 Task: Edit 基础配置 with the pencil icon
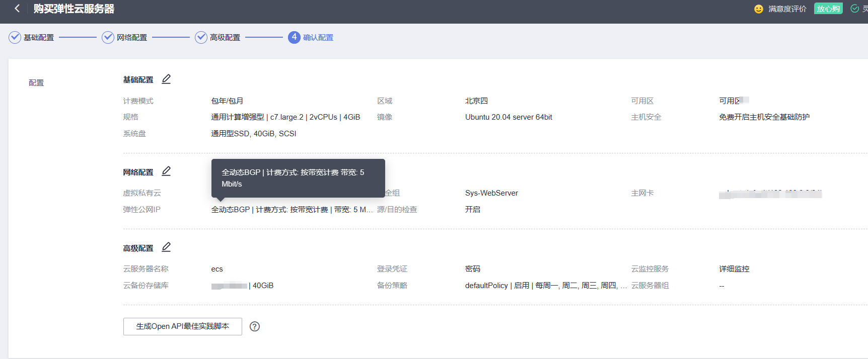166,79
